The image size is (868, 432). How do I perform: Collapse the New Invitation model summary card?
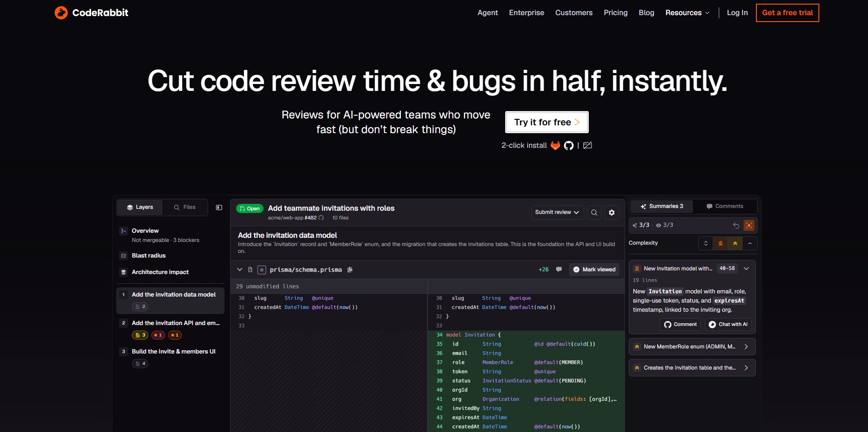(746, 269)
